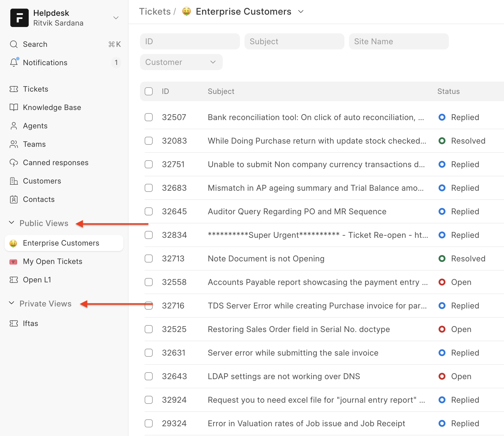The image size is (504, 436).
Task: Click the Customers building icon
Action: (x=13, y=181)
